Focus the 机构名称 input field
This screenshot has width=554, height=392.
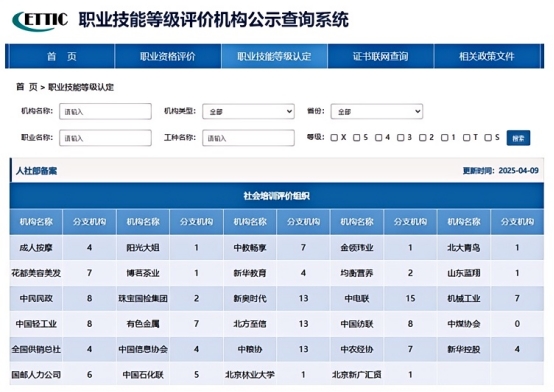(x=105, y=111)
